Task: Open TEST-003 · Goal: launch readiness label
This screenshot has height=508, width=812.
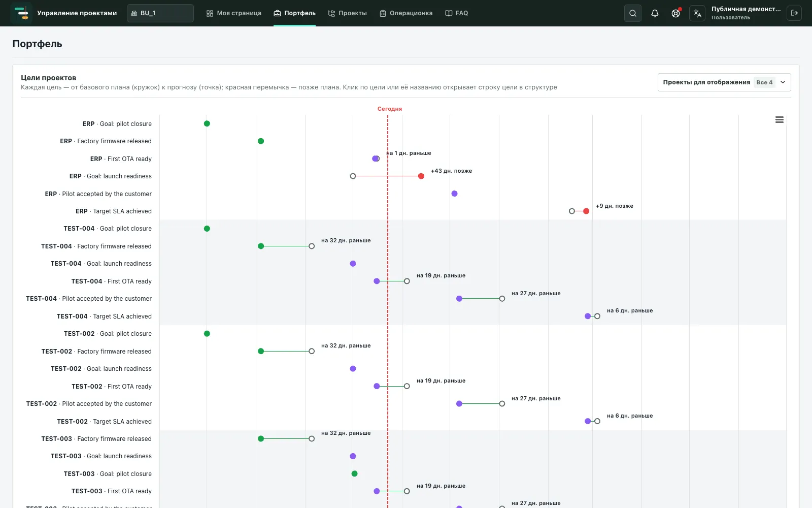Action: coord(101,456)
